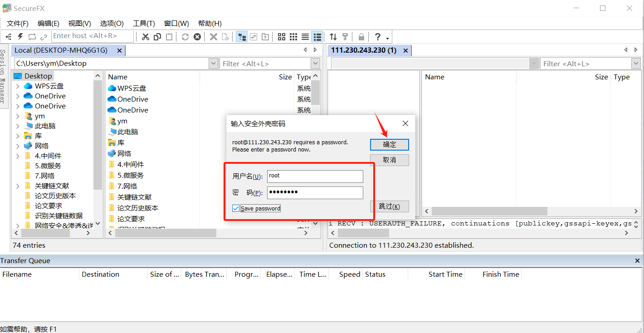Open the Filter dropdown in the left pane
This screenshot has width=644, height=333.
tap(315, 63)
